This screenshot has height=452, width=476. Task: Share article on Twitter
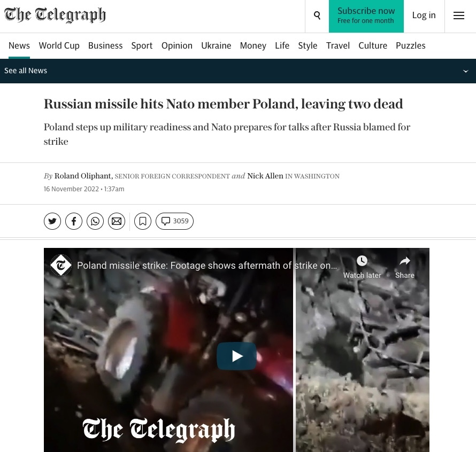52,221
